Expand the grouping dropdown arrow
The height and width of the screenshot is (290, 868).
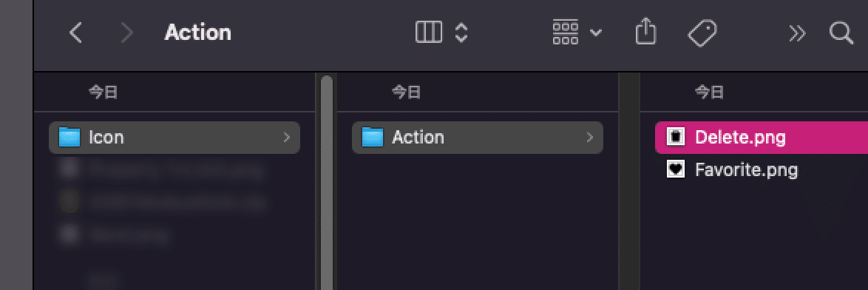click(x=596, y=33)
